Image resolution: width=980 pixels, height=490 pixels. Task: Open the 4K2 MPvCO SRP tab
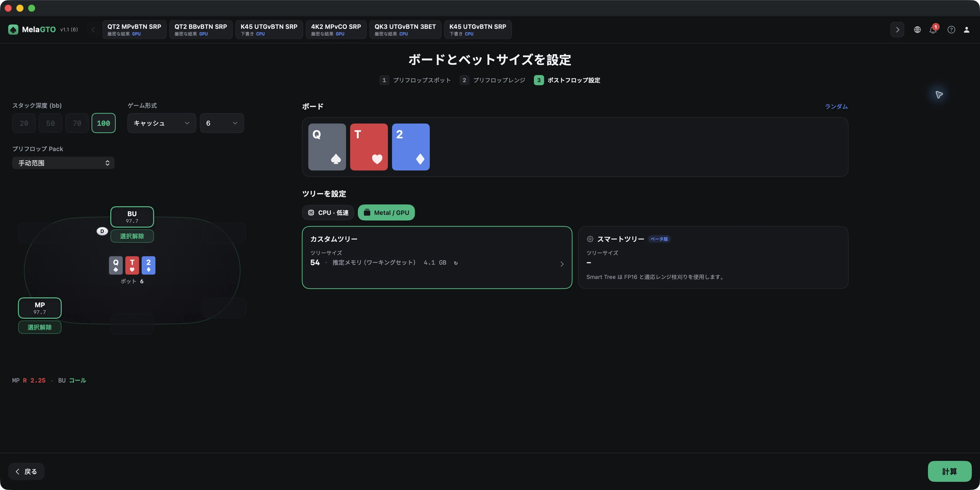click(x=336, y=30)
